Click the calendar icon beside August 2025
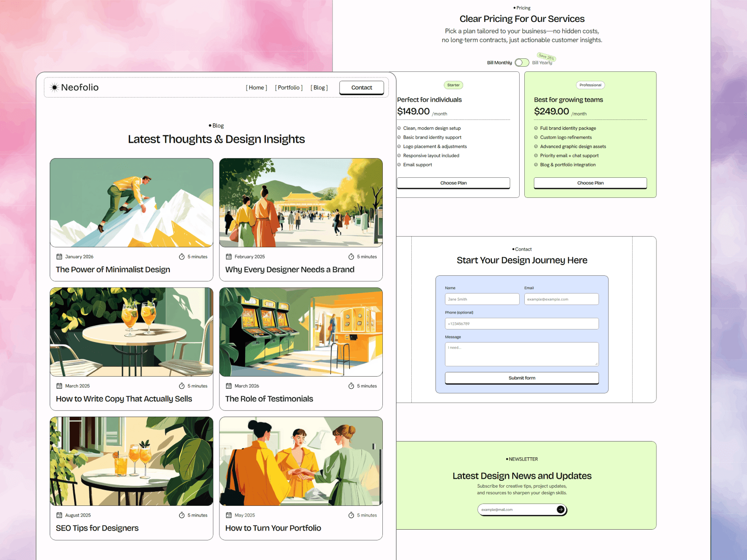The height and width of the screenshot is (560, 747). coord(59,515)
